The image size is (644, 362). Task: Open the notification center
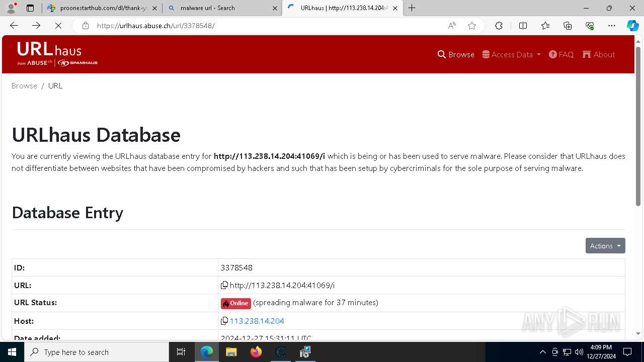tap(627, 352)
